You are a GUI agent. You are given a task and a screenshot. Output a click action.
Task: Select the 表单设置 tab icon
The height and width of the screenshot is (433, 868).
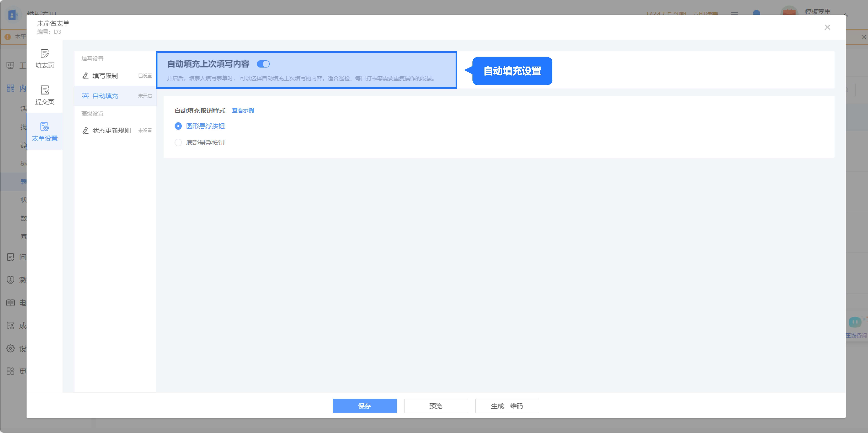tap(45, 127)
